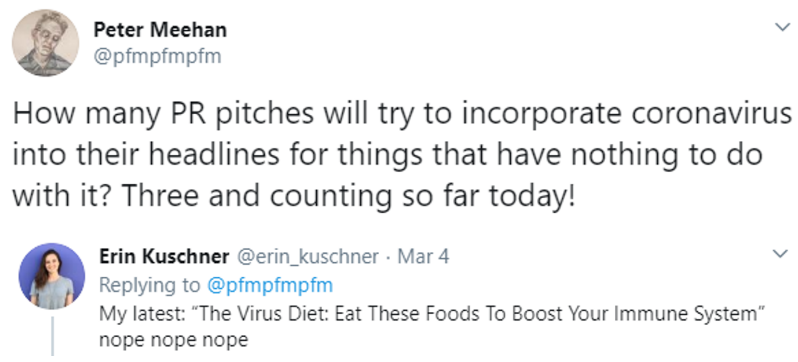
Task: Expand the options chevron on Peter Meehan's tweet
Action: [782, 27]
